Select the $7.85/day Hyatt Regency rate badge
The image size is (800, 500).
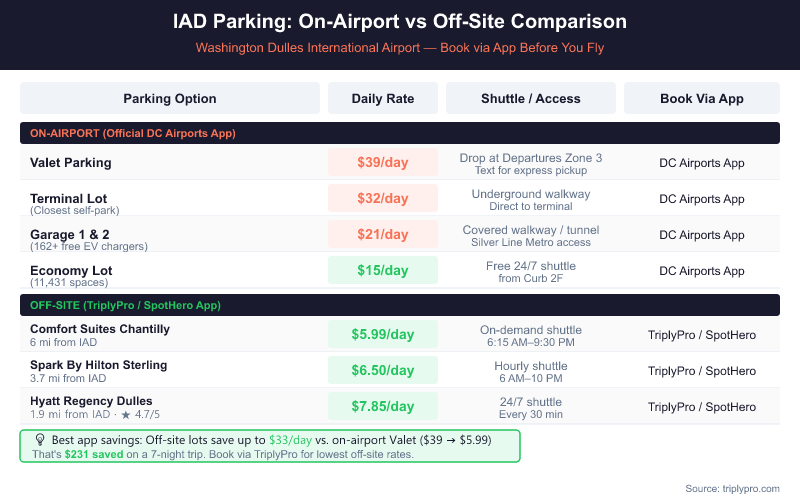pos(382,406)
